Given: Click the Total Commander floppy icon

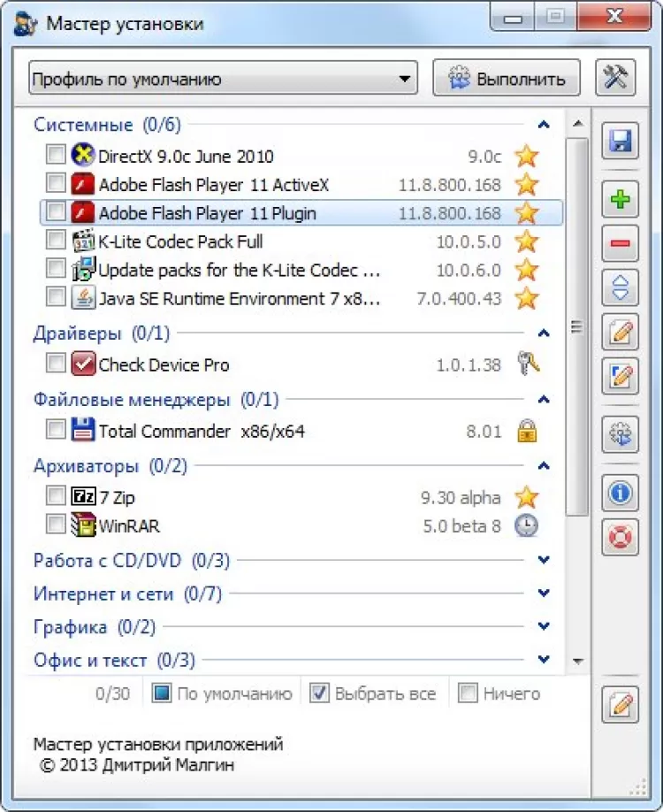Looking at the screenshot, I should point(83,429).
